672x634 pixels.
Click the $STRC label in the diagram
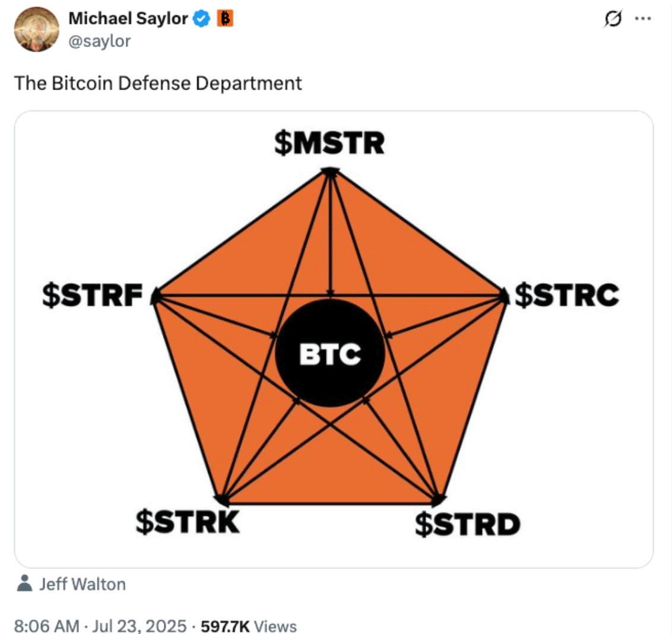pos(568,294)
